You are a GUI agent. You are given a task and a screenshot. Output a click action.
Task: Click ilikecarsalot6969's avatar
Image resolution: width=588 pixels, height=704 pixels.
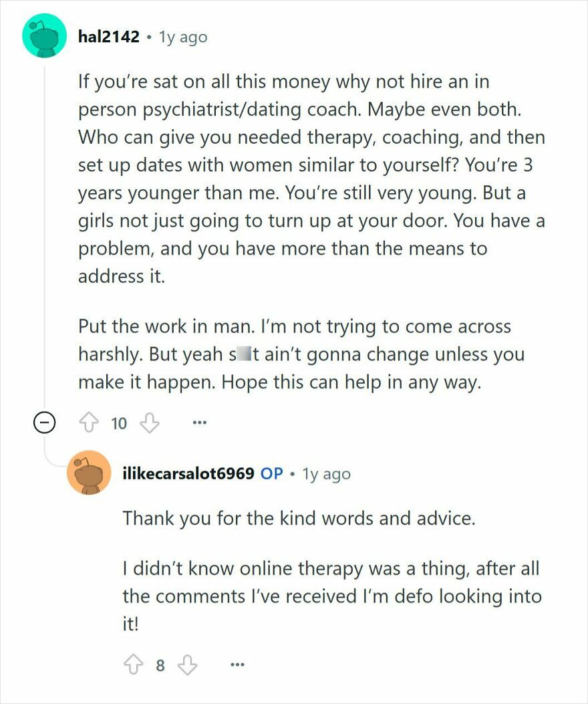pos(88,473)
